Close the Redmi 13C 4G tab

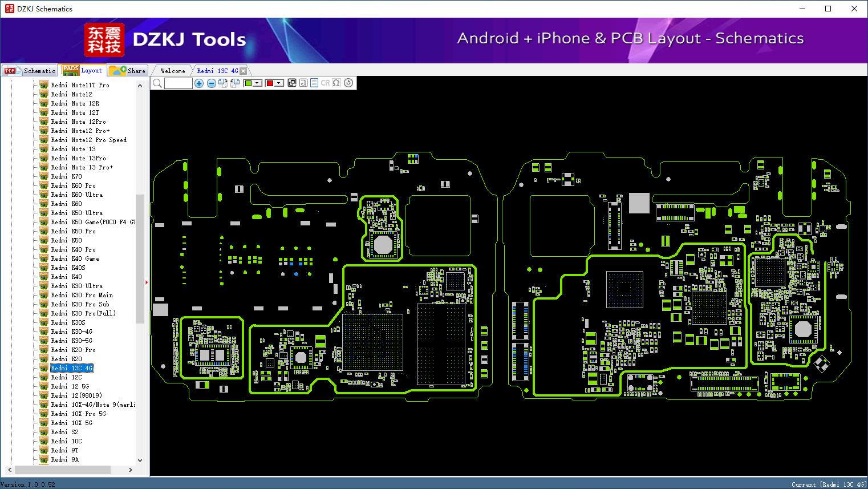click(244, 71)
